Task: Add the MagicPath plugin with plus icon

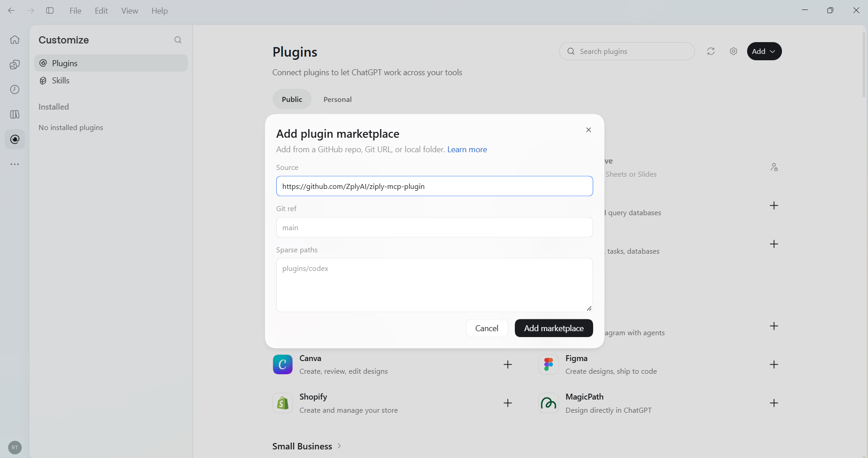Action: [x=774, y=403]
